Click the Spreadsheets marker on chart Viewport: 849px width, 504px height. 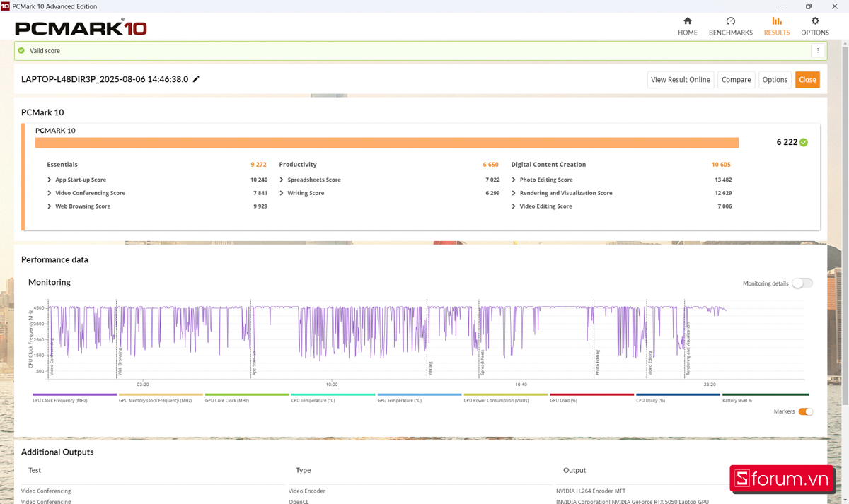coord(483,362)
